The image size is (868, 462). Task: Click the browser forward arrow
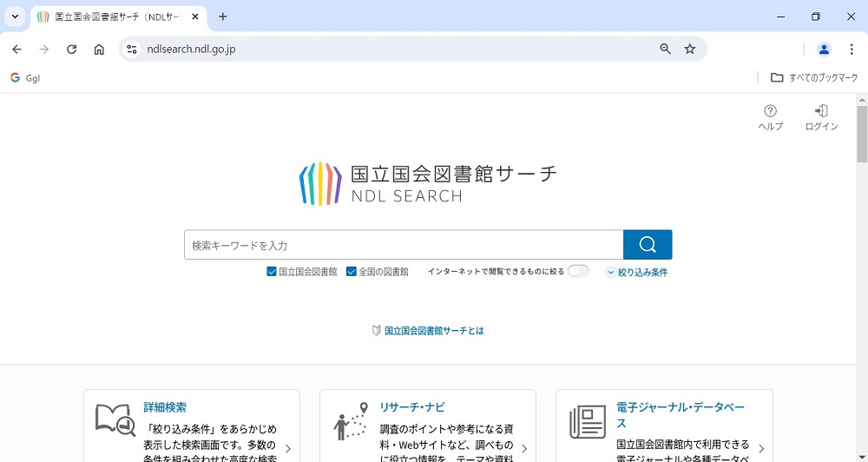44,49
